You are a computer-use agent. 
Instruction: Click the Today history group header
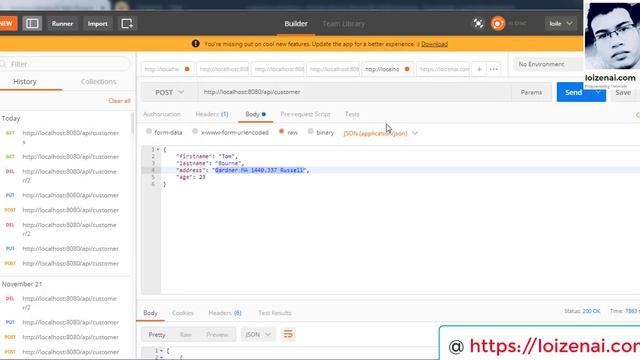(11, 118)
